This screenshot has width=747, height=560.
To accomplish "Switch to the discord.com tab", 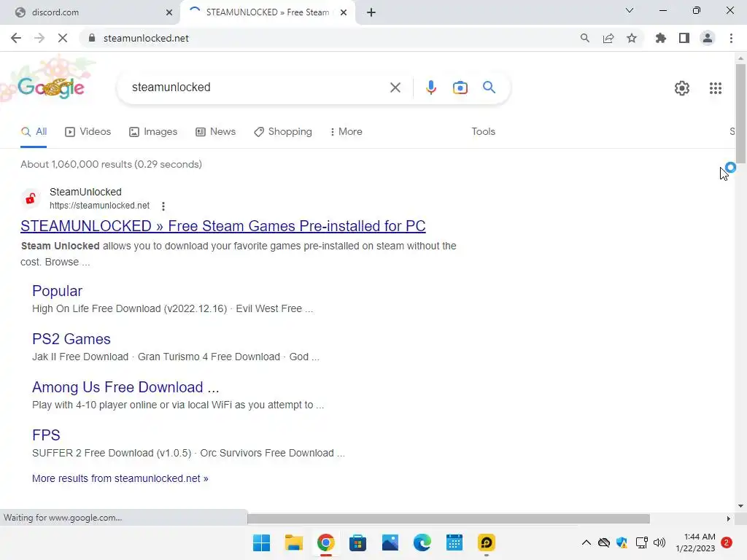I will (x=89, y=12).
